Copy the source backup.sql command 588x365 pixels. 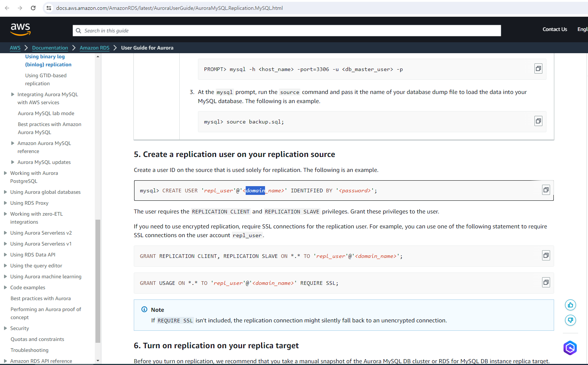point(538,121)
